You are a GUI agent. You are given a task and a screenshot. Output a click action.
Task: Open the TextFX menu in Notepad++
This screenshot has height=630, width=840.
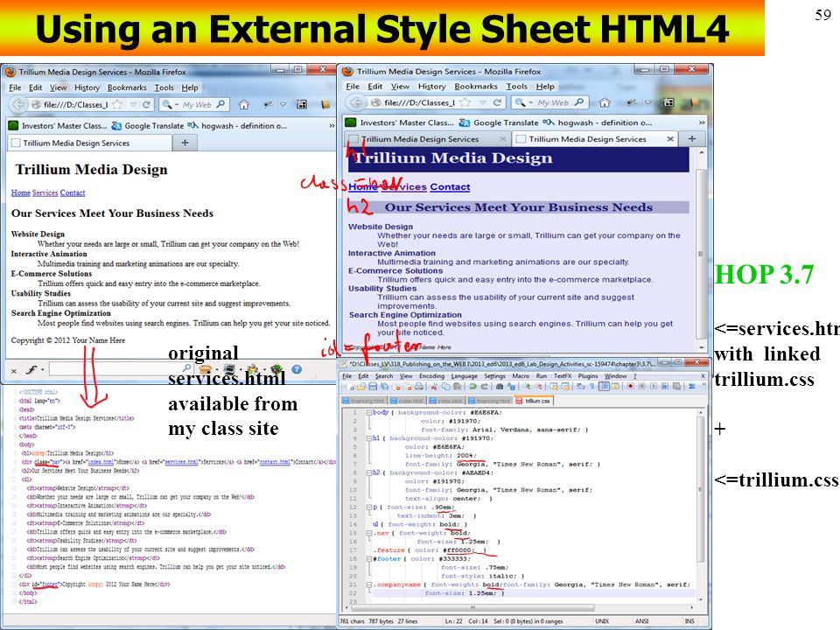point(563,376)
